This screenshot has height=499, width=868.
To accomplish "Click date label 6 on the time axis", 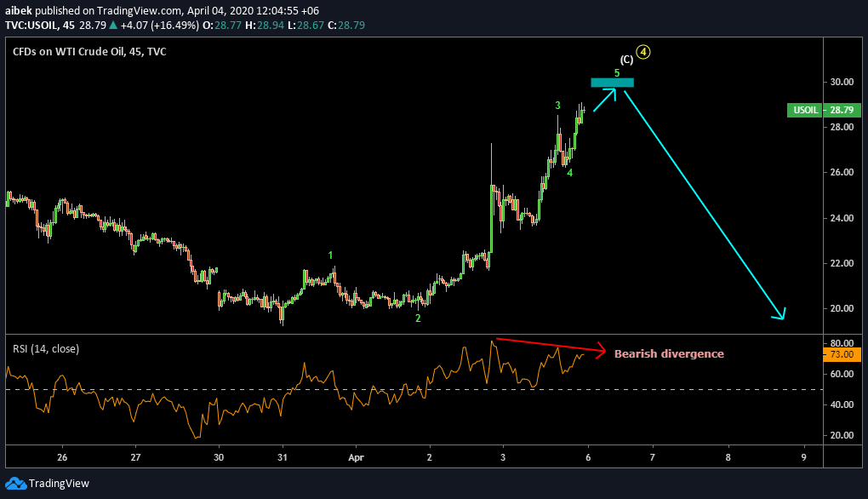I will tap(588, 457).
